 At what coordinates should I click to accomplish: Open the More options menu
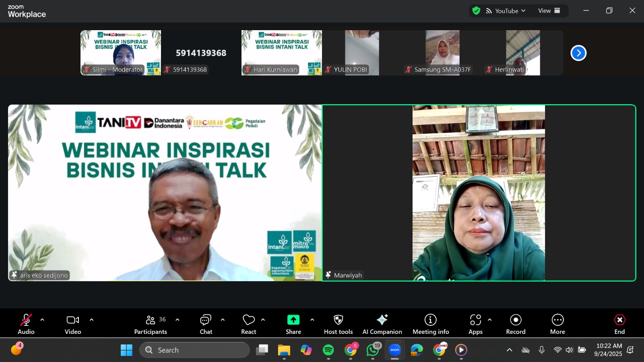pyautogui.click(x=557, y=320)
